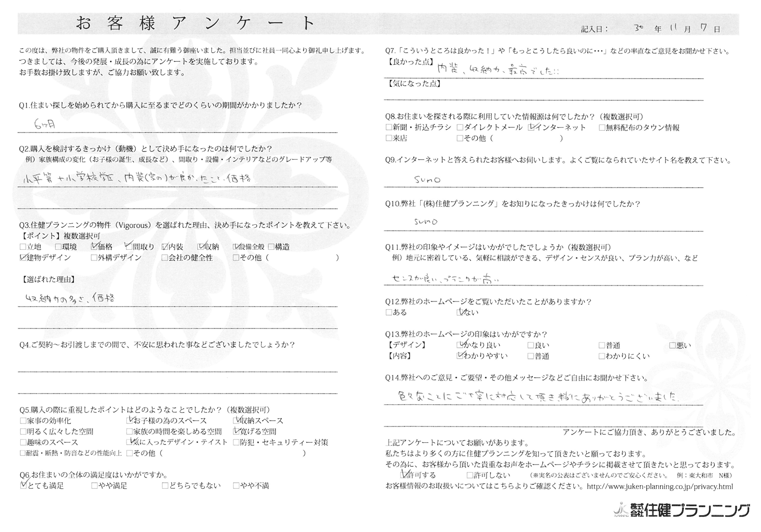Check the 明るく広々した空間 checkbox
The image size is (761, 532).
pos(23,432)
